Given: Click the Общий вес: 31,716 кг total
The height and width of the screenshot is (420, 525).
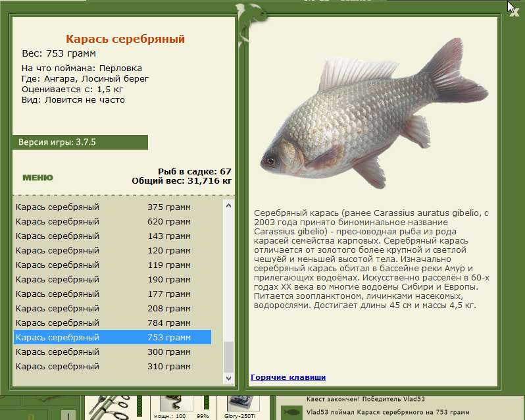Looking at the screenshot, I should [x=182, y=181].
